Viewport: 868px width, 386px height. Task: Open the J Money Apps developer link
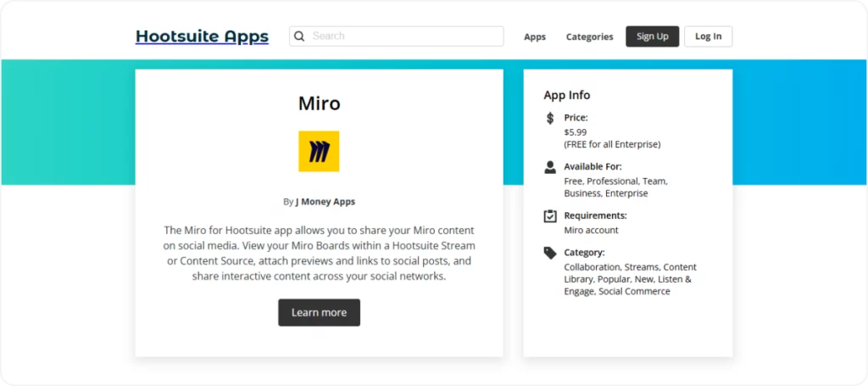pos(325,202)
